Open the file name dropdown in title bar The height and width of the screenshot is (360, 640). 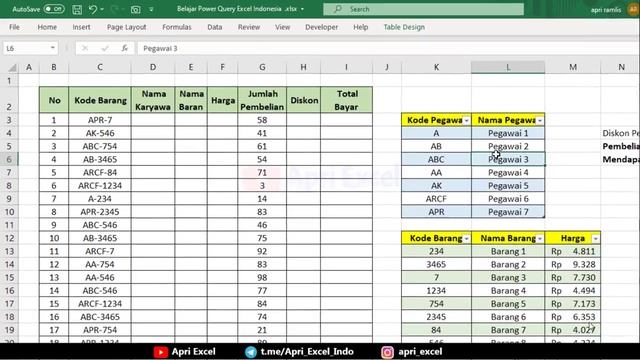pyautogui.click(x=302, y=9)
